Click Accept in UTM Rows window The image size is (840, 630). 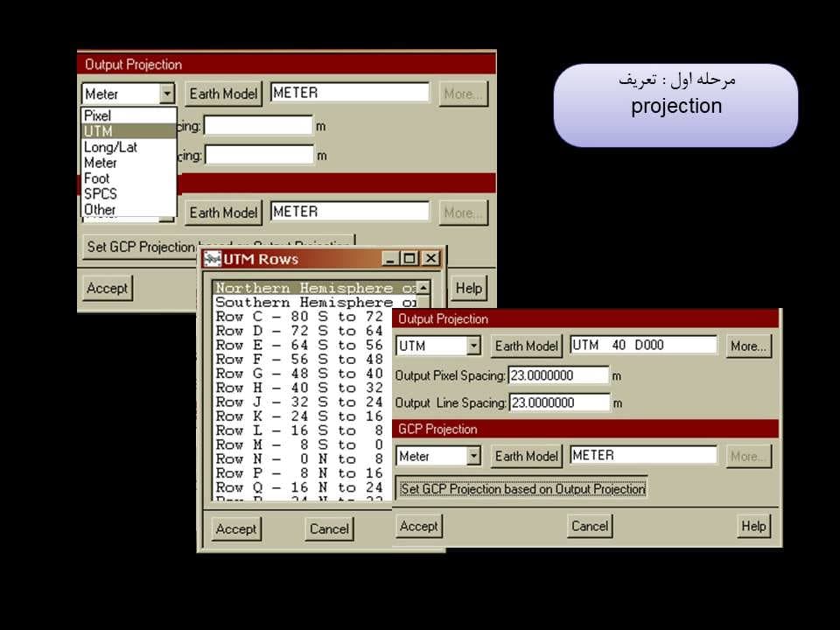pyautogui.click(x=236, y=528)
